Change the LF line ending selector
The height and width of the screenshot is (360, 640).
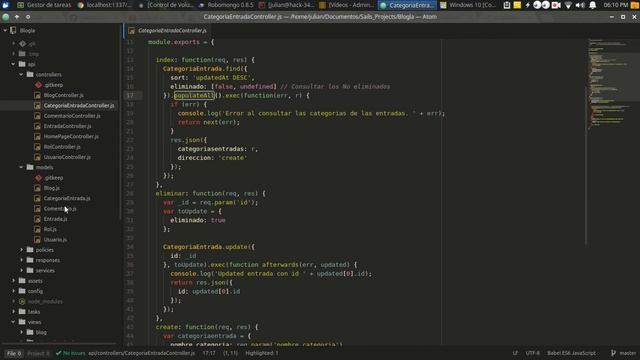click(515, 353)
